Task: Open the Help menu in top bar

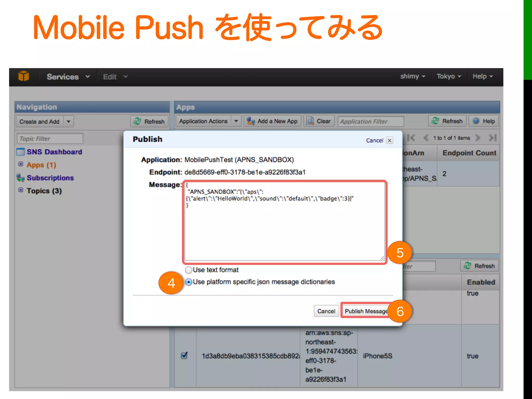Action: tap(483, 76)
